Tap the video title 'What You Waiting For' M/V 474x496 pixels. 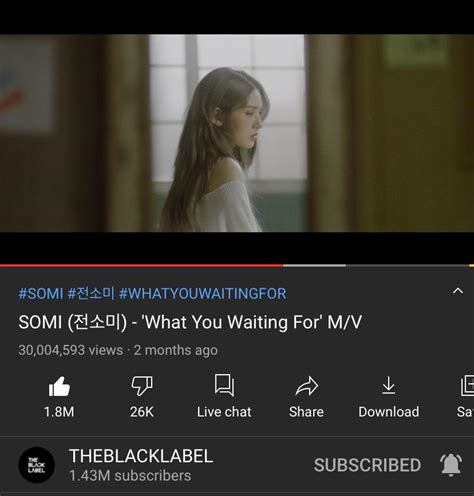point(190,322)
